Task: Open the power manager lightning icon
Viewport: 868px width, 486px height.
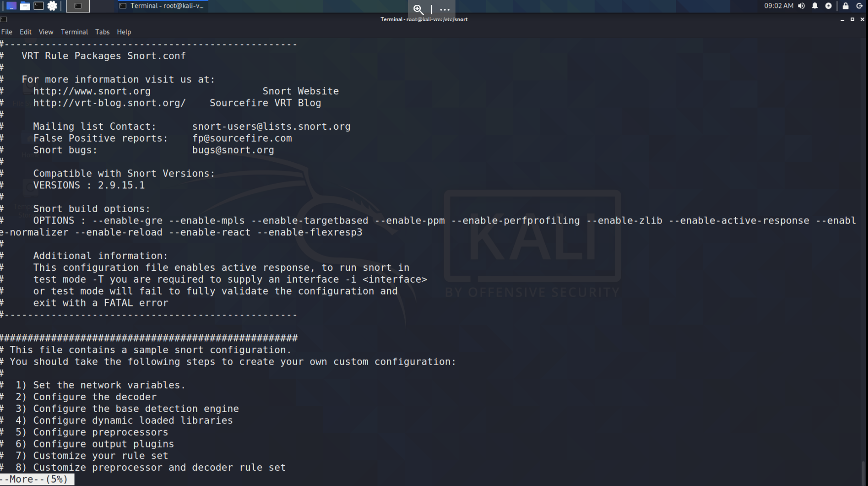Action: pyautogui.click(x=829, y=6)
